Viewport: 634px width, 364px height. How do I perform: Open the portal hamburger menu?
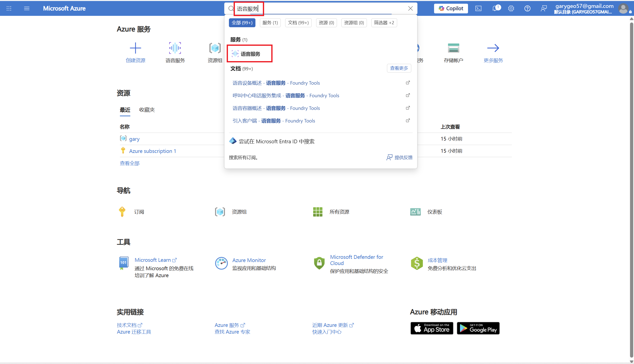click(x=27, y=8)
